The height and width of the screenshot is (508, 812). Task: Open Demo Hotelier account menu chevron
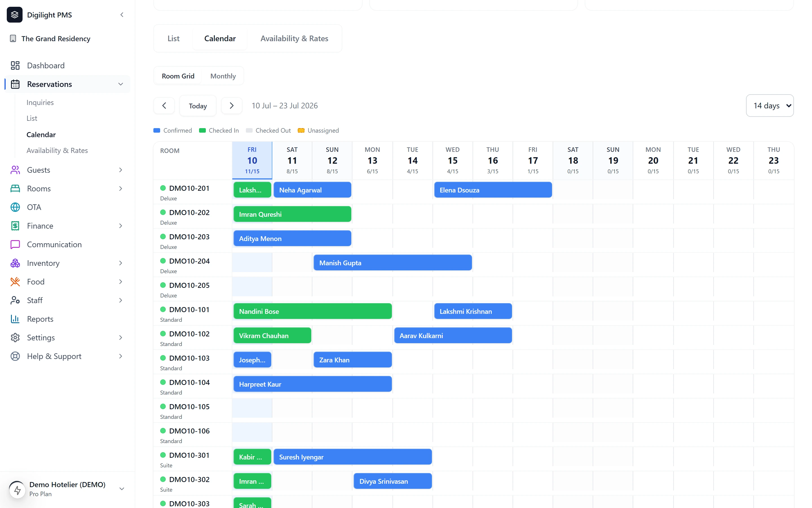point(122,489)
